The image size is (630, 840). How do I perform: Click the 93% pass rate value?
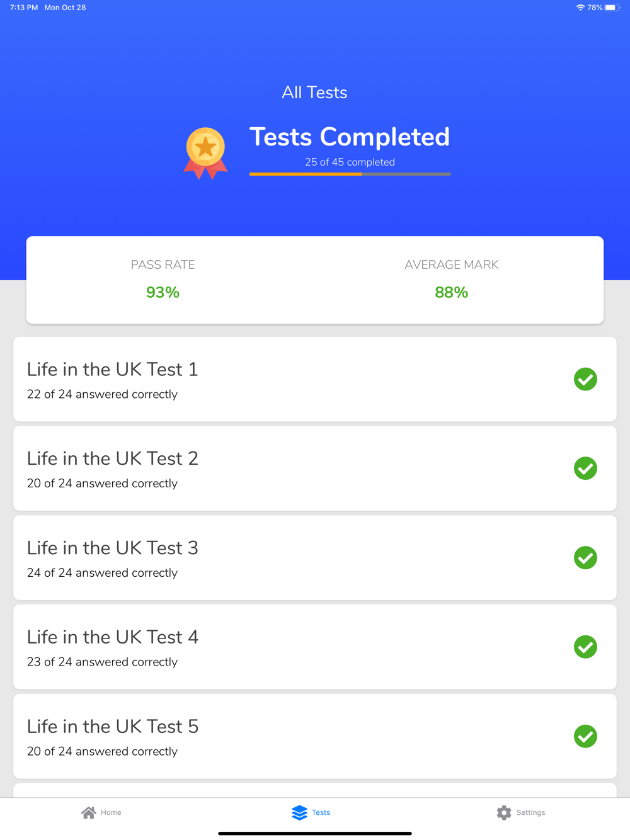click(163, 292)
